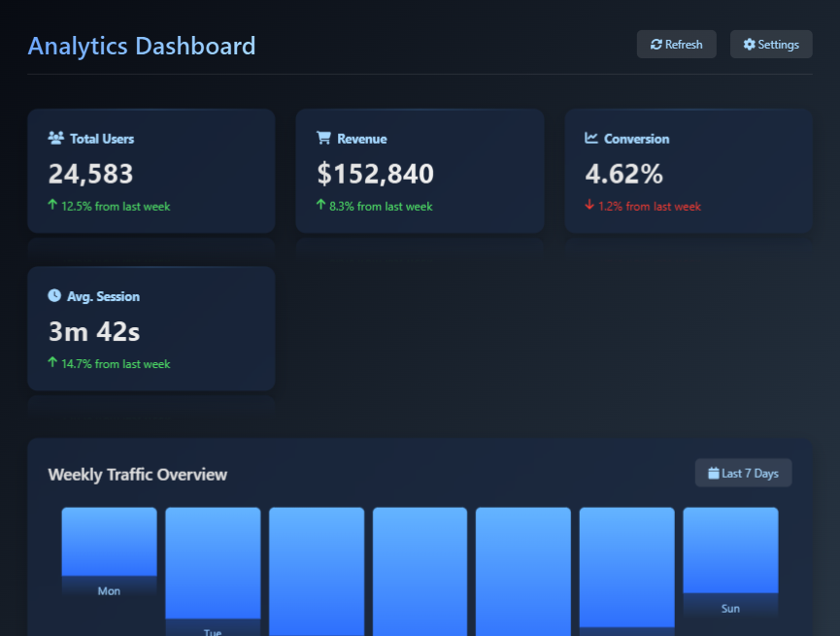Click the chart line icon beside Conversion
840x636 pixels.
(592, 138)
